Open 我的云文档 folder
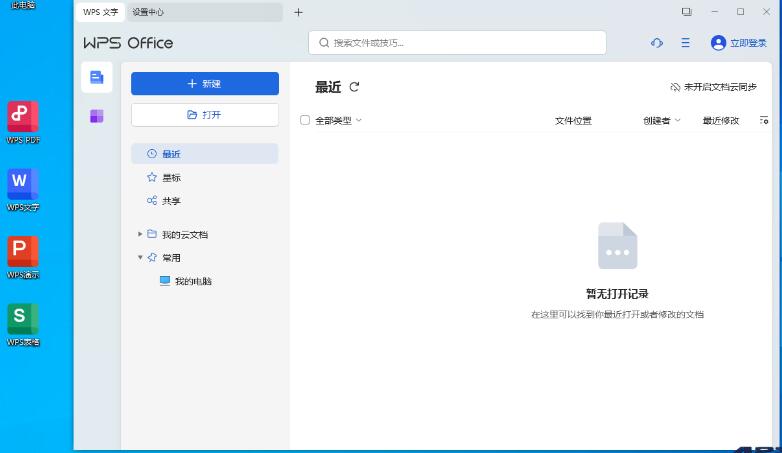The height and width of the screenshot is (453, 782). (185, 234)
